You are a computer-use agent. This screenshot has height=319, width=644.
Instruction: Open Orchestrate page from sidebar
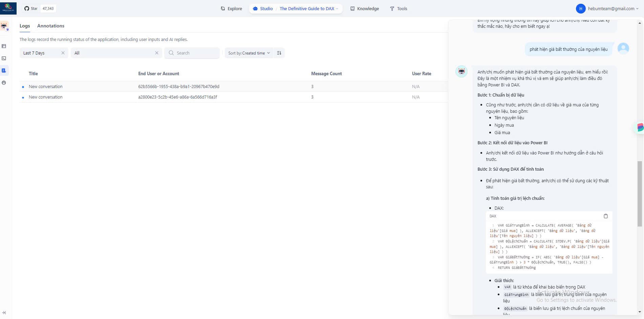(x=4, y=46)
